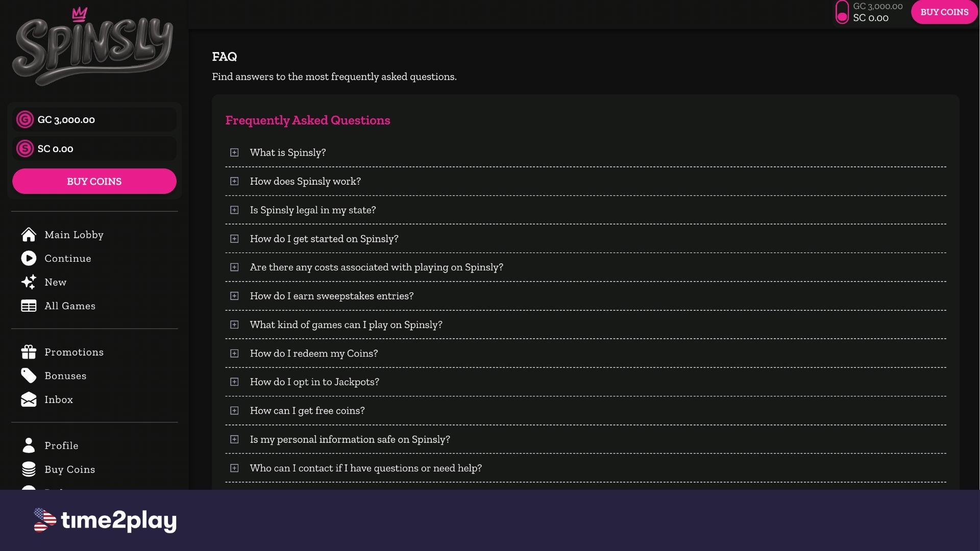Open the Main Lobby home icon
The image size is (980, 551).
[29, 235]
